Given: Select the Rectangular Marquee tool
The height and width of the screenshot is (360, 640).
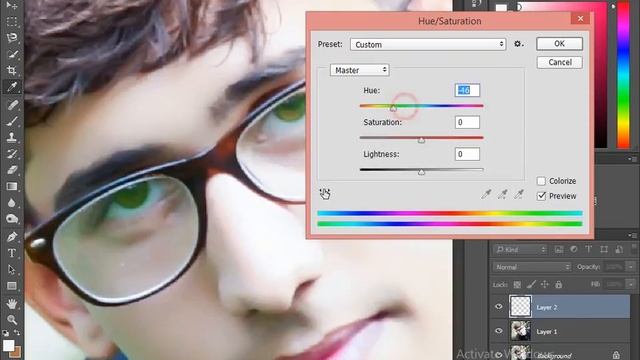Looking at the screenshot, I should point(12,21).
